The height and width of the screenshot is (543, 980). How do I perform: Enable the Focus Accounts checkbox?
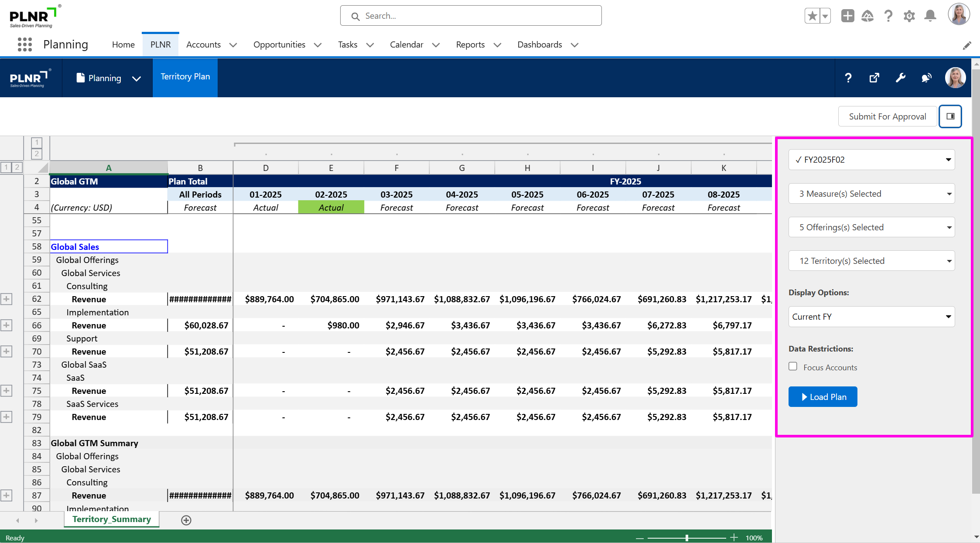[793, 366]
